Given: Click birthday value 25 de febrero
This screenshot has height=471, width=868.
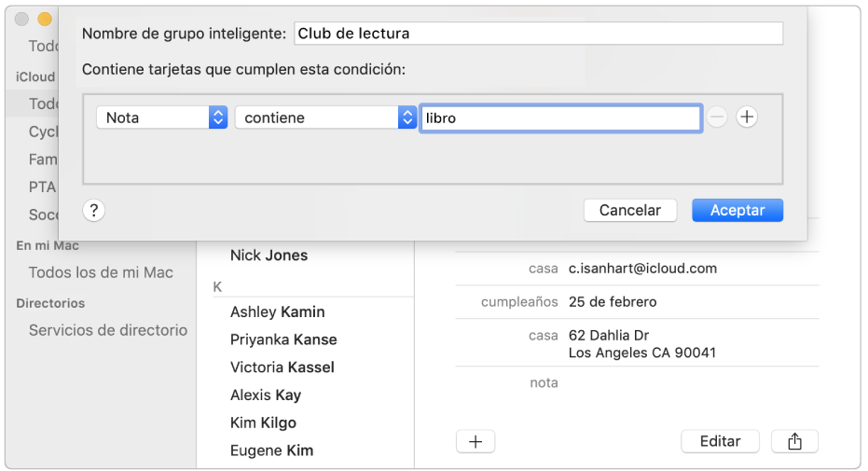Looking at the screenshot, I should (x=613, y=301).
